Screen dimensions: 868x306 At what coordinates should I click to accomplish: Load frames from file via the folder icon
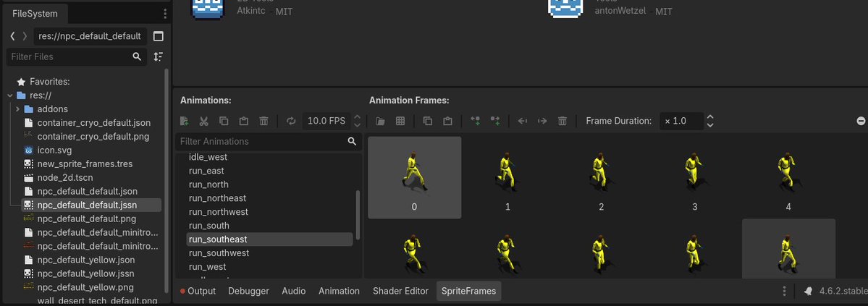click(380, 121)
